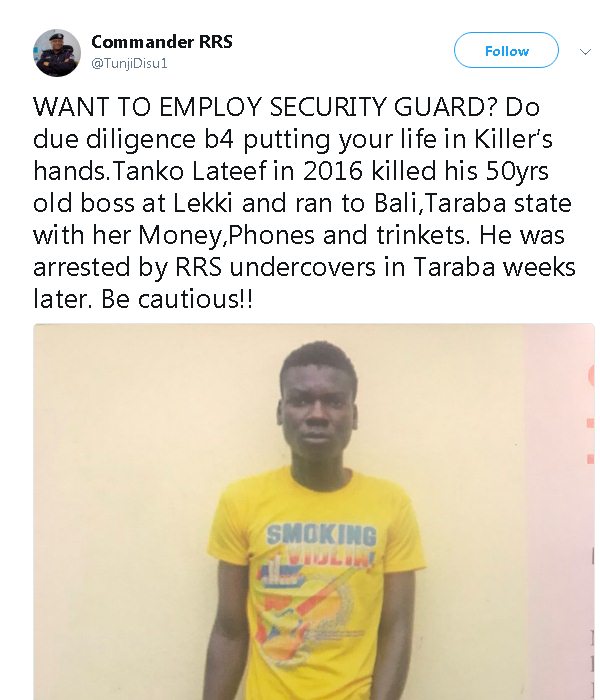Click the 'Bali,Taraba state' text

point(473,203)
